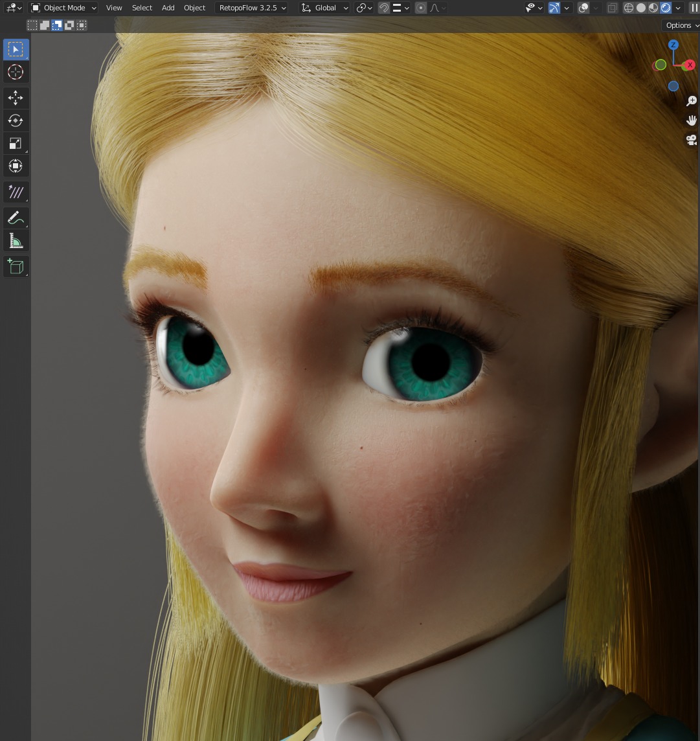Switch viewport shading to Solid
The height and width of the screenshot is (741, 700).
click(641, 8)
